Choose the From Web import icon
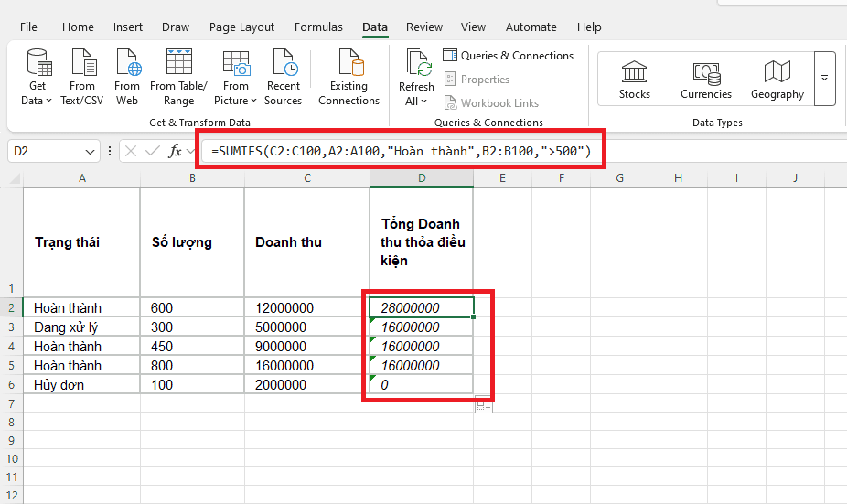Viewport: 847px width, 504px height. (127, 77)
